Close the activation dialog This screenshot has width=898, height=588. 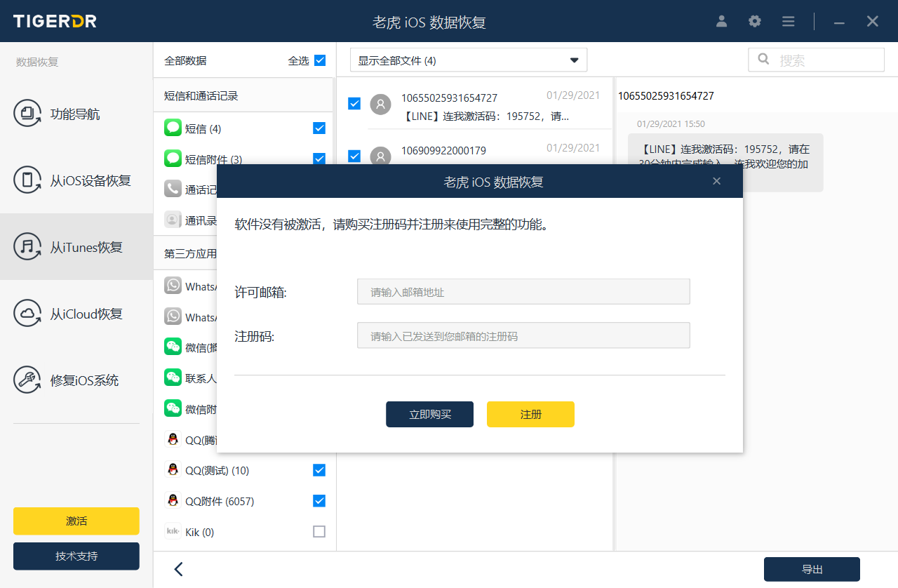click(716, 182)
